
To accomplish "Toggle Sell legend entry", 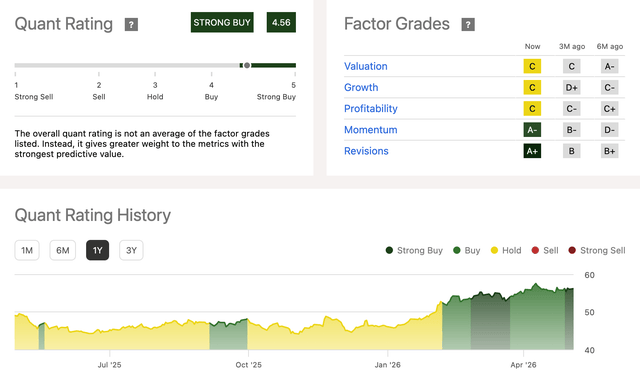I will coord(545,250).
